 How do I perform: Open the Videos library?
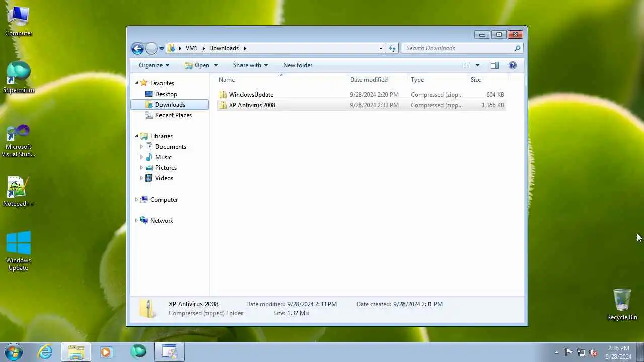click(x=164, y=178)
